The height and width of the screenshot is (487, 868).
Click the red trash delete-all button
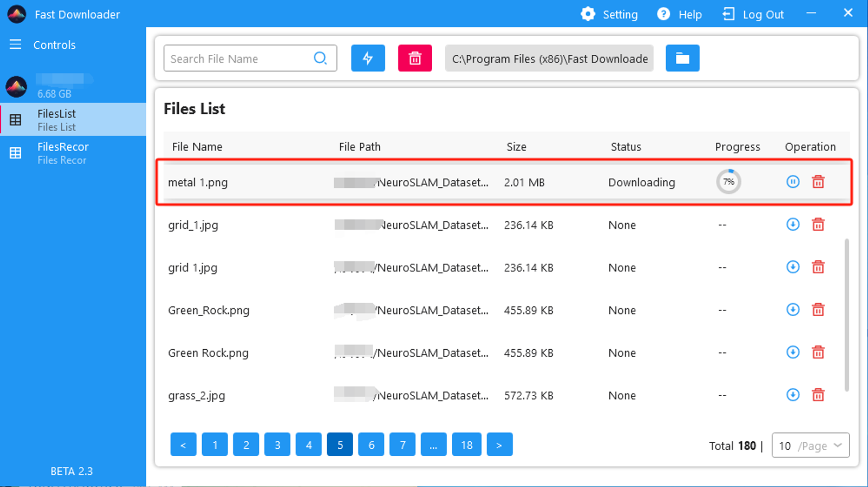click(x=415, y=58)
